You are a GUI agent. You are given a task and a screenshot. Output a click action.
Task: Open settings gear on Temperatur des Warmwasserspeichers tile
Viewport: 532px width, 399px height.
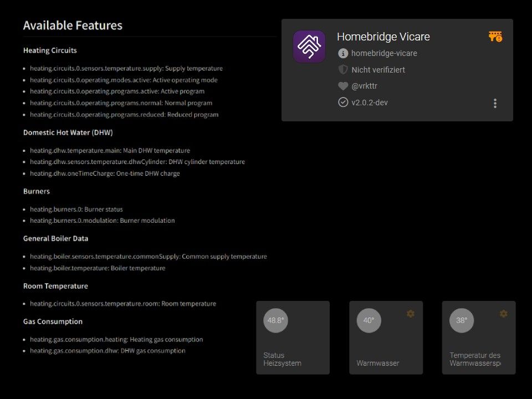pyautogui.click(x=503, y=314)
